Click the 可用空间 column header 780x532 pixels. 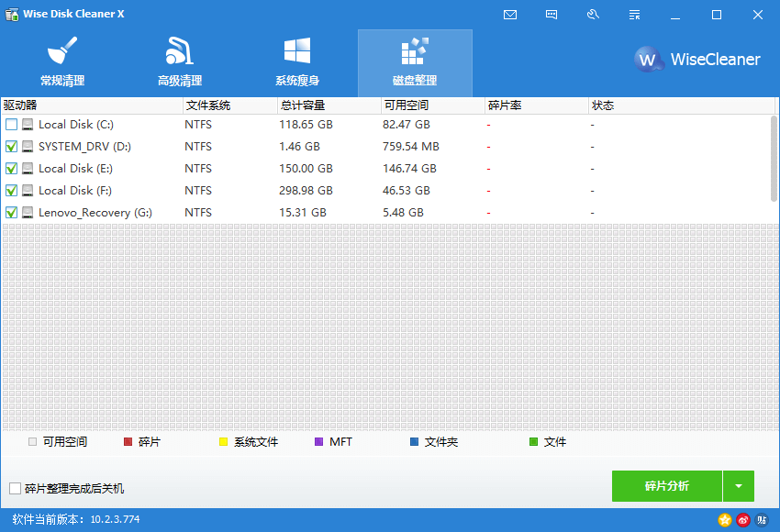tap(433, 105)
